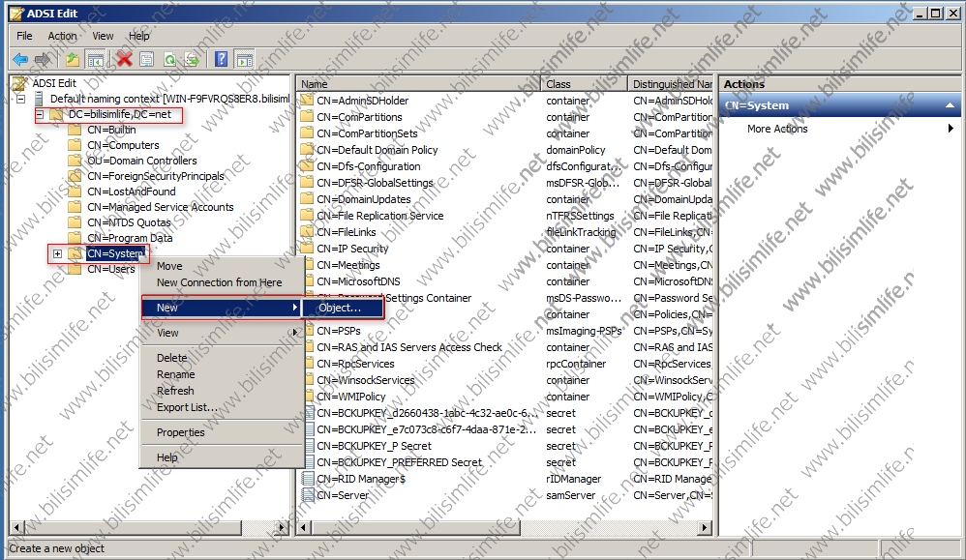Open the File menu
The width and height of the screenshot is (966, 560).
[x=24, y=36]
